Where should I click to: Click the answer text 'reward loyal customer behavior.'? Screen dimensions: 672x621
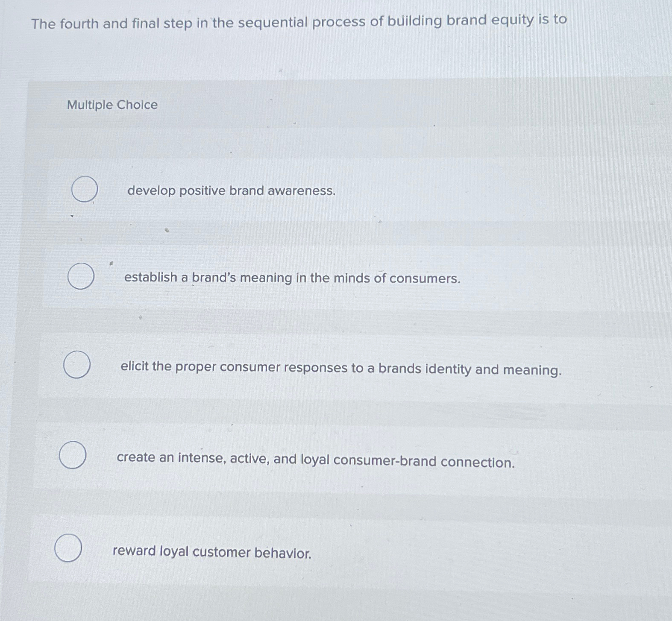212,552
